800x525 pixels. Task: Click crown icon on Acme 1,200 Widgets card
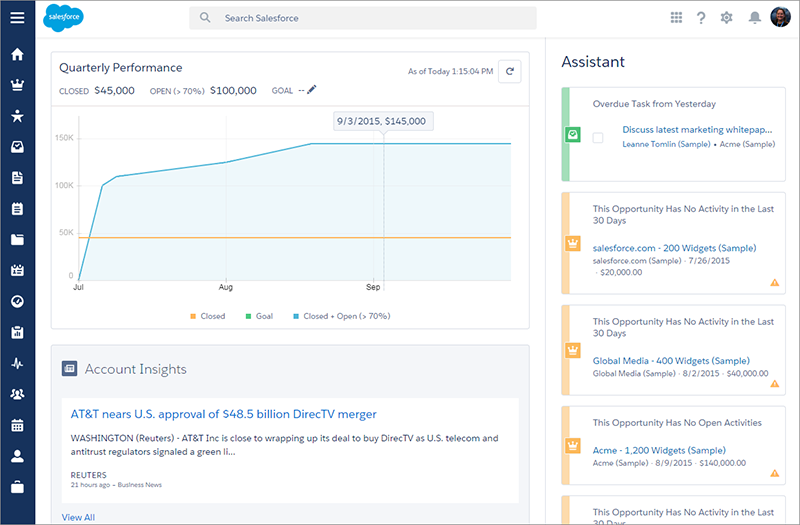tap(572, 445)
